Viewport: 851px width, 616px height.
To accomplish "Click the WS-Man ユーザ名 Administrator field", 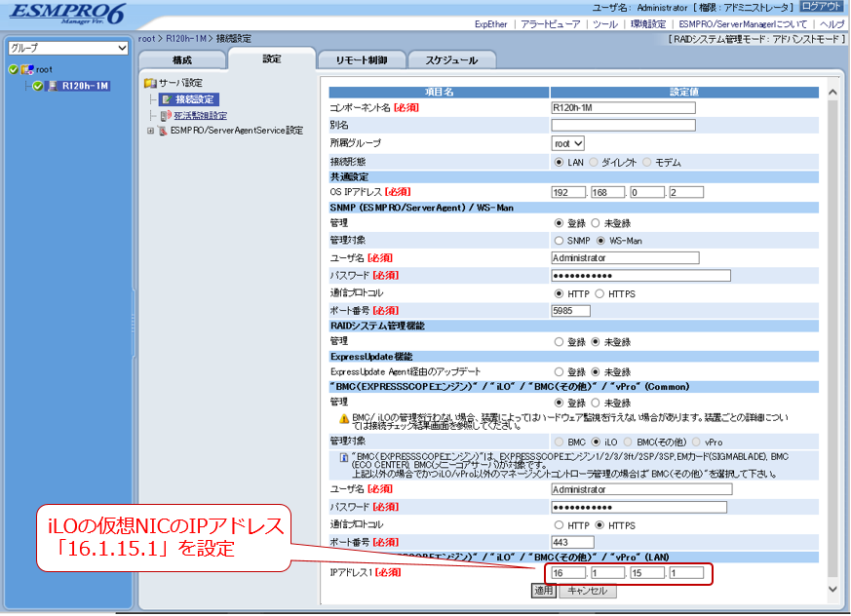I will (625, 257).
